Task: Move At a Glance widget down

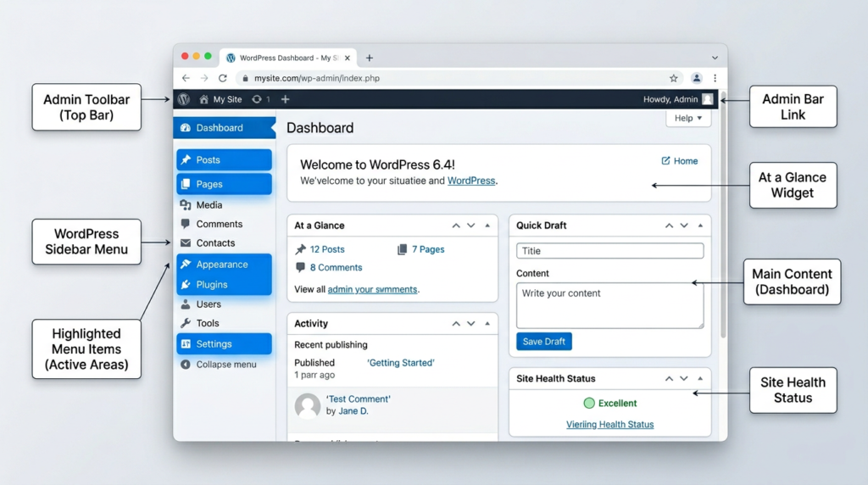Action: [x=471, y=226]
